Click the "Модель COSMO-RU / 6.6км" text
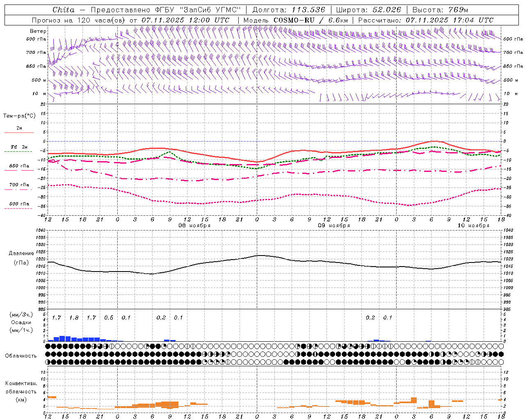525x420 pixels. (296, 20)
